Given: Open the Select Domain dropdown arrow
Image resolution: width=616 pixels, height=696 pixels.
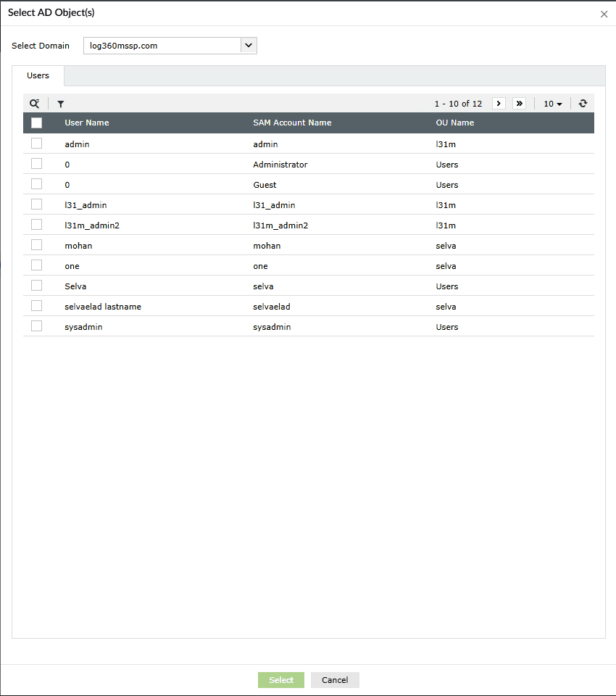Looking at the screenshot, I should pyautogui.click(x=249, y=45).
